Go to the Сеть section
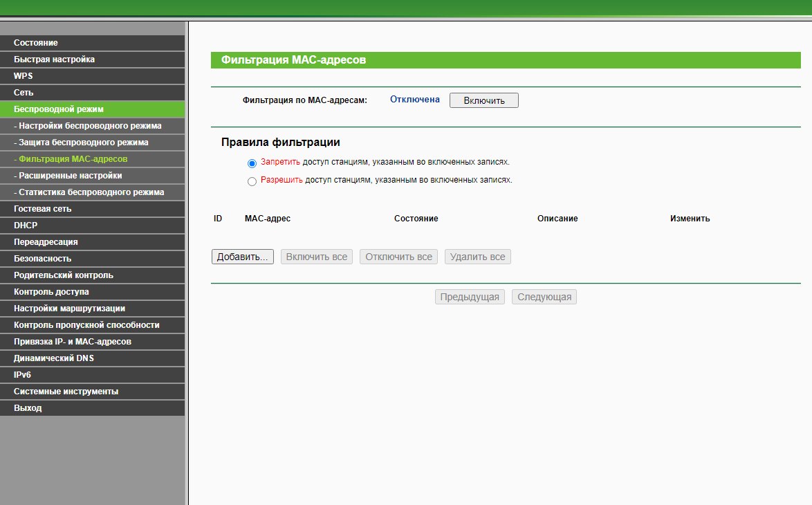This screenshot has width=812, height=505. (x=92, y=92)
